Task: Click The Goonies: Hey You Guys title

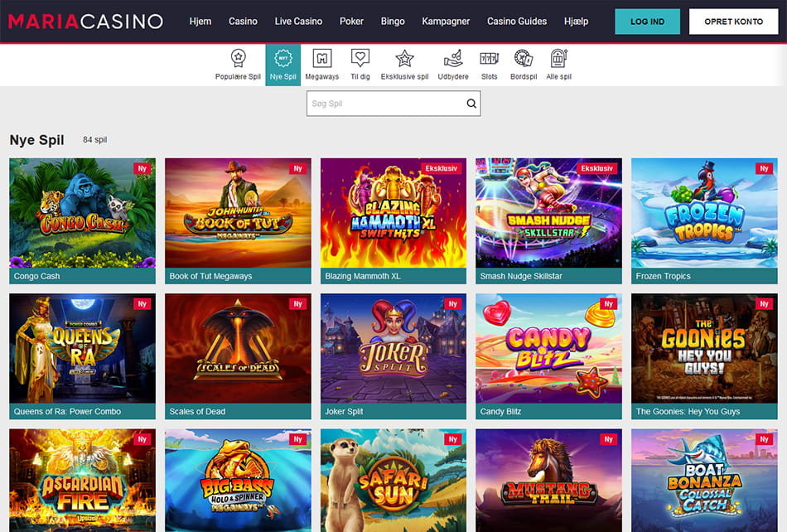Action: [x=688, y=412]
